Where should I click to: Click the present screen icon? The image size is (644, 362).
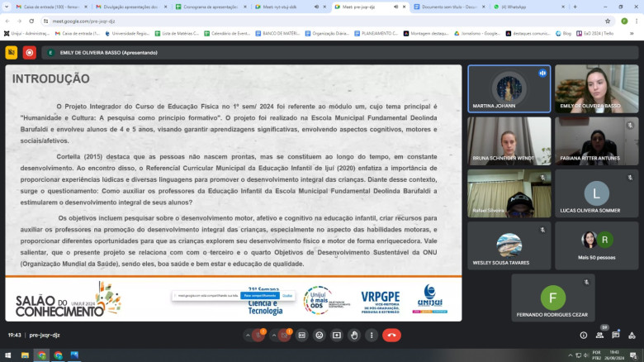pyautogui.click(x=337, y=335)
